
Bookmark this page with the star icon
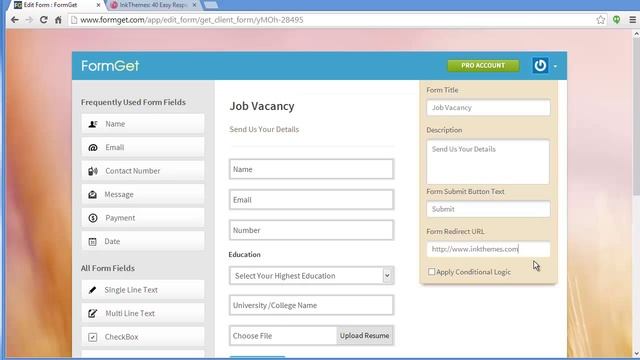click(600, 20)
